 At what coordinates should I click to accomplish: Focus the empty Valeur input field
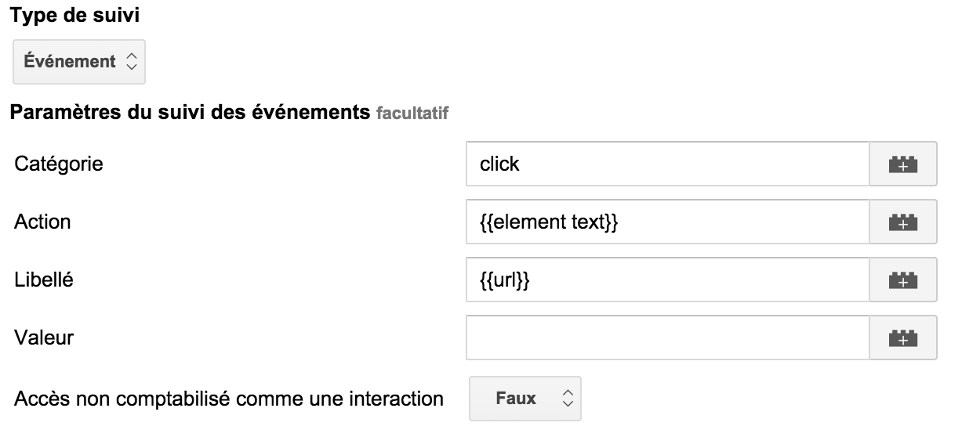[666, 338]
